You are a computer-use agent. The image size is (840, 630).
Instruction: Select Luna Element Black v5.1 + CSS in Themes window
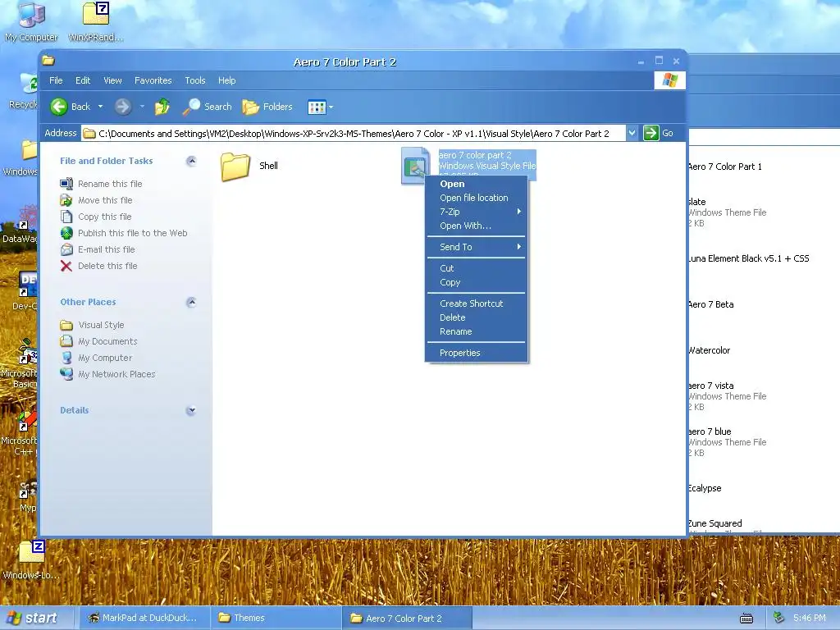tap(748, 258)
